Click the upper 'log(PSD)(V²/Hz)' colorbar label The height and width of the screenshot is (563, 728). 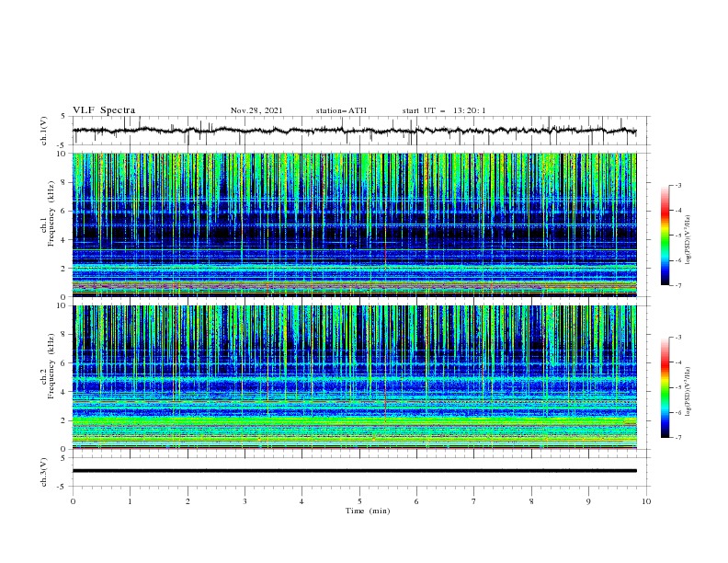point(688,240)
